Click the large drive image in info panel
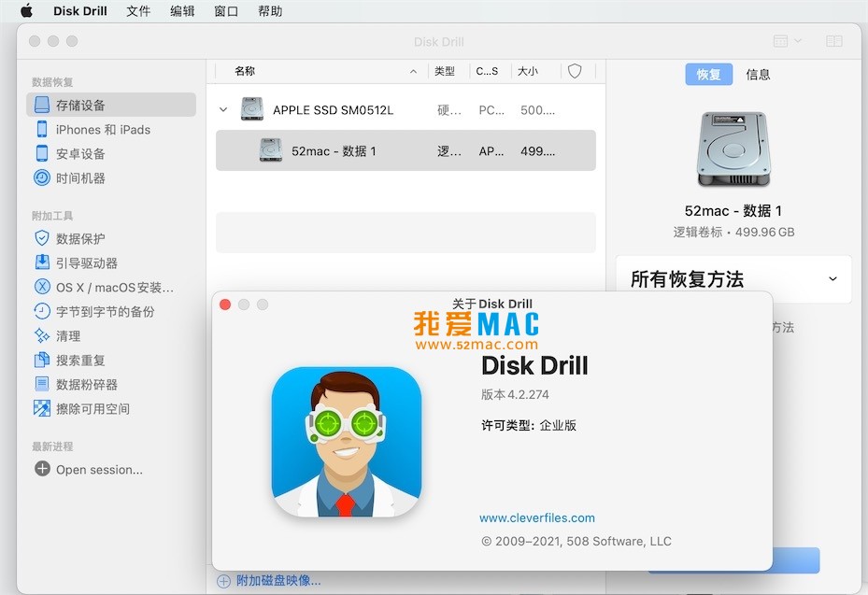Screen dimensions: 868x595 click(x=733, y=149)
